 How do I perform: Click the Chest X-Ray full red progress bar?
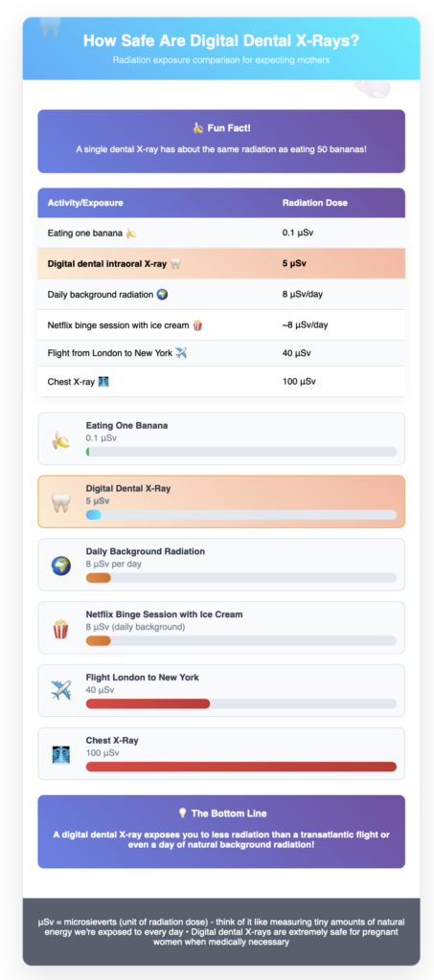[x=241, y=767]
